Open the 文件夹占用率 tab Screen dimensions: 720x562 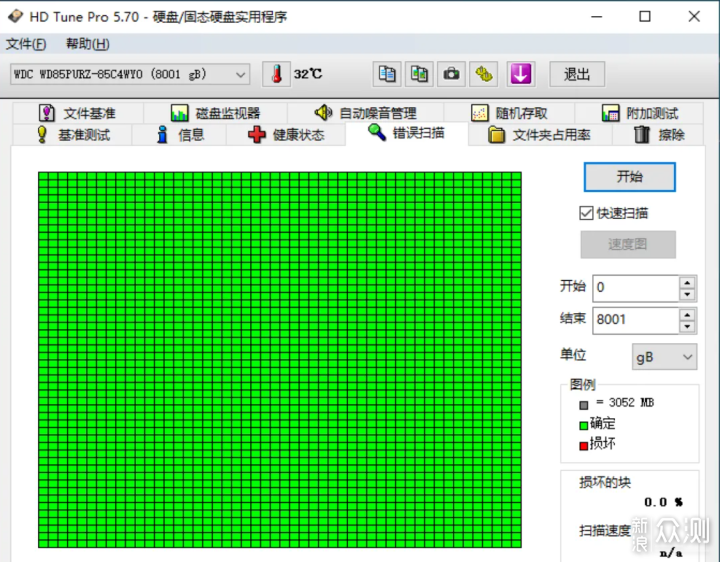540,135
